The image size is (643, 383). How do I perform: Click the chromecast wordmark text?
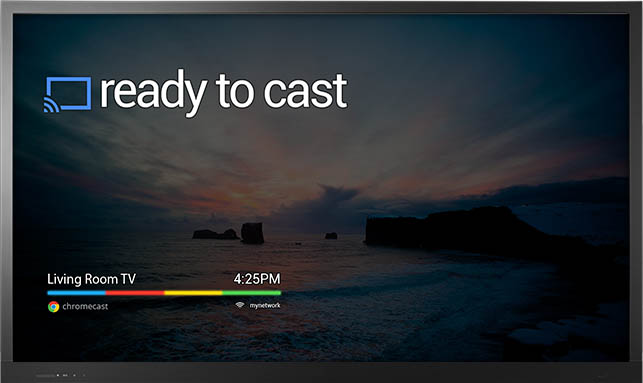pos(85,306)
